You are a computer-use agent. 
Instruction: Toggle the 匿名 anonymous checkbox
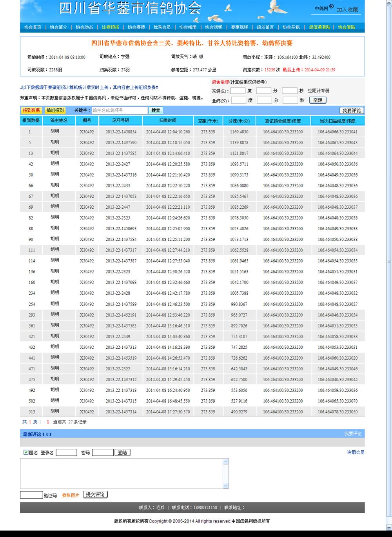pos(26,452)
